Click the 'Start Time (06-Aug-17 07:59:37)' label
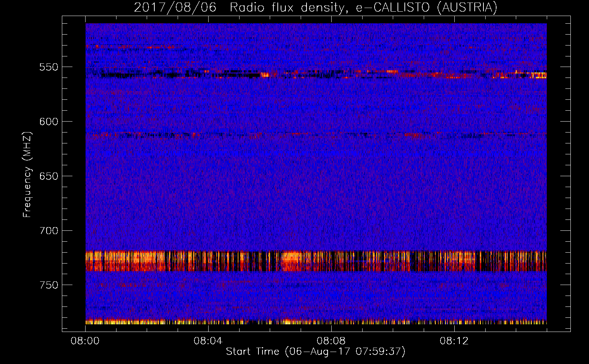The image size is (589, 364). click(316, 352)
